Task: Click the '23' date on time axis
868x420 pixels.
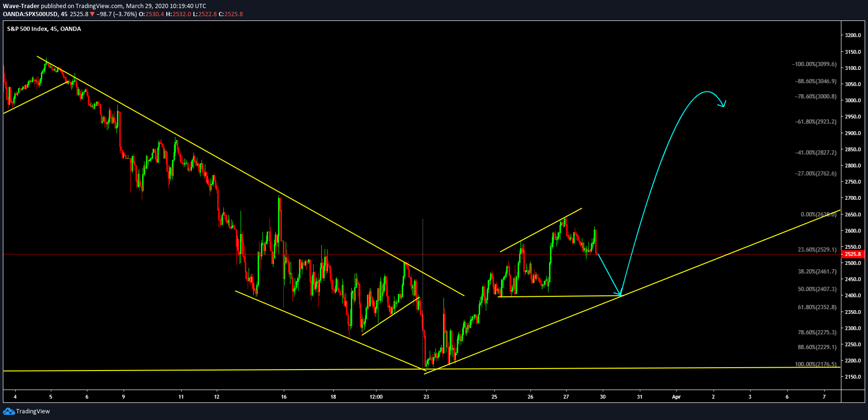Action: pyautogui.click(x=426, y=397)
